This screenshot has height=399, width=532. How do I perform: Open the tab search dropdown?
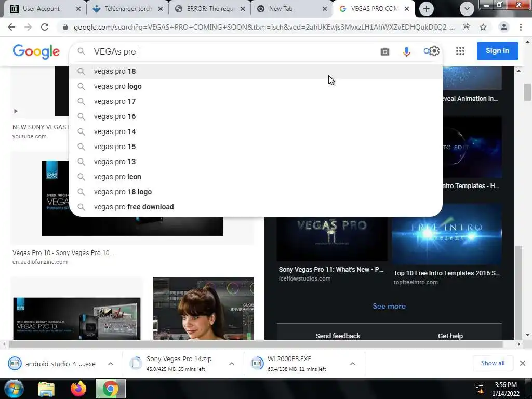click(x=467, y=9)
